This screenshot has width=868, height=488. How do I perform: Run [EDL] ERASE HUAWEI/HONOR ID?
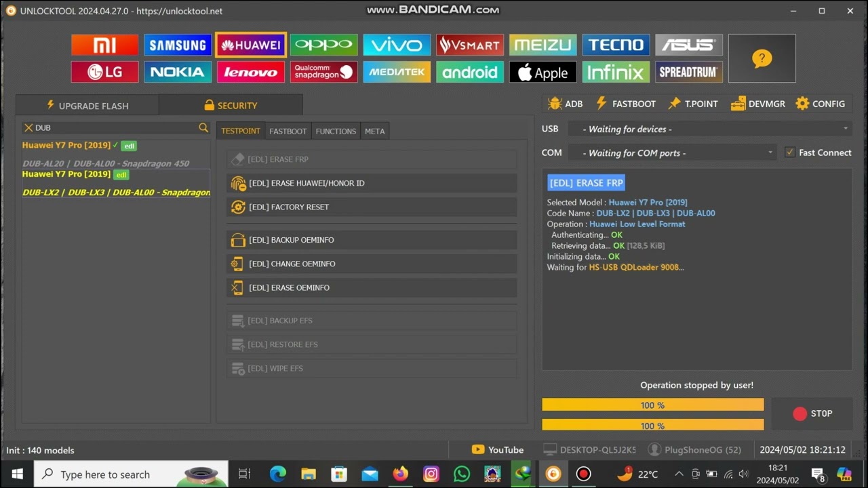[x=372, y=183]
